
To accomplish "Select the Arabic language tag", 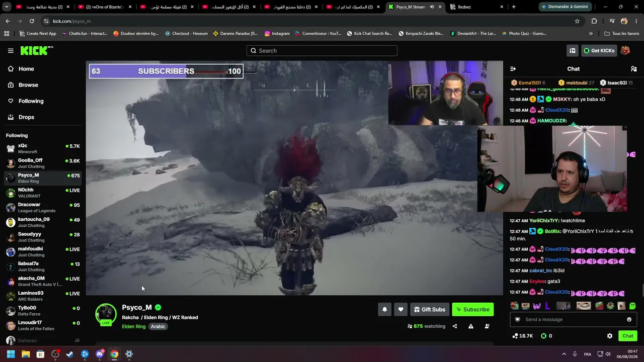I will [158, 326].
